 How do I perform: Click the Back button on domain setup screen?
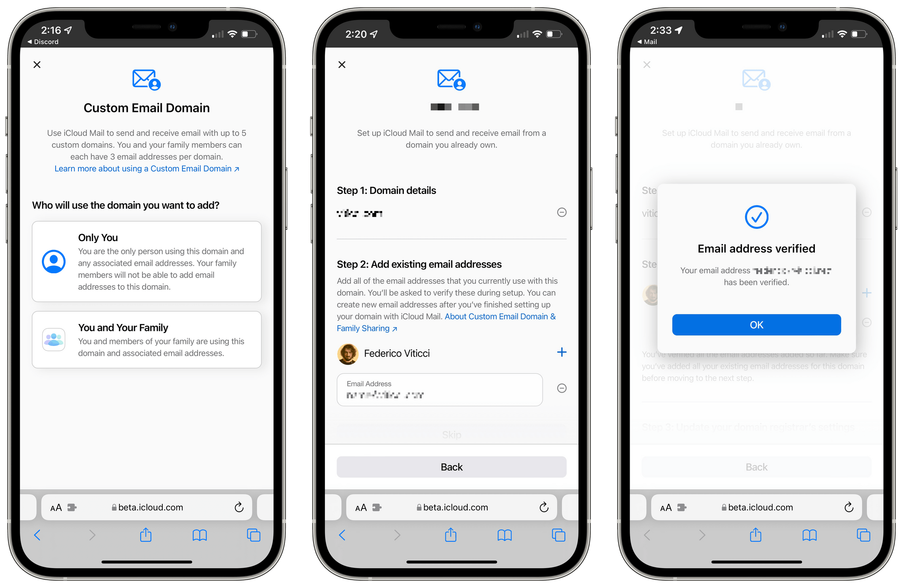point(451,467)
